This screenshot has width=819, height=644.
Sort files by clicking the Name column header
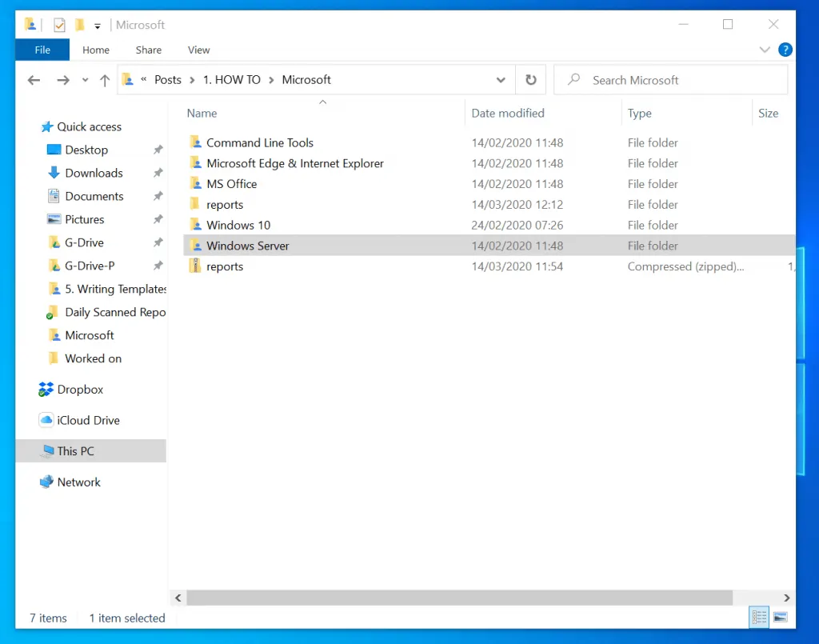(x=201, y=113)
